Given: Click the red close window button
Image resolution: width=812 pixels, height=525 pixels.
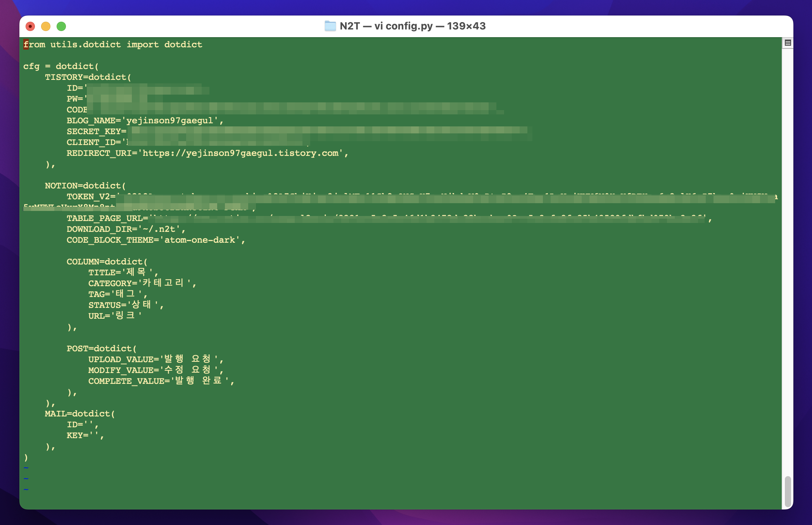Looking at the screenshot, I should point(30,26).
